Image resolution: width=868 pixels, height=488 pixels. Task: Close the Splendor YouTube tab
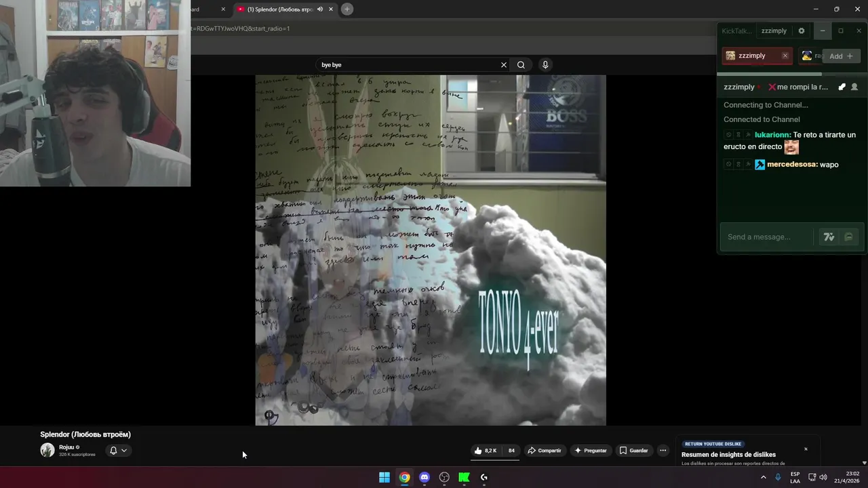click(331, 9)
